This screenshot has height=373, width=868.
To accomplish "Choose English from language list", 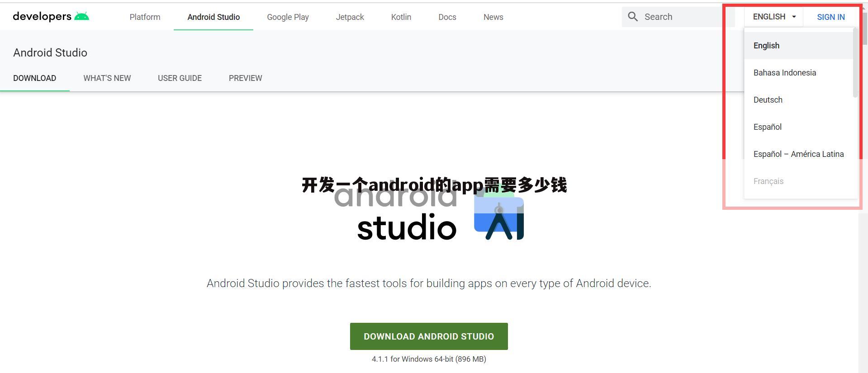I will pos(798,46).
